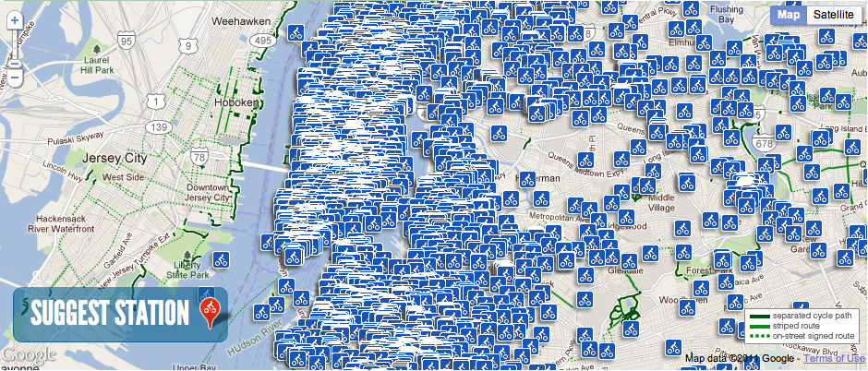Click the Weehawken map label
This screenshot has height=371, width=868.
tap(242, 21)
